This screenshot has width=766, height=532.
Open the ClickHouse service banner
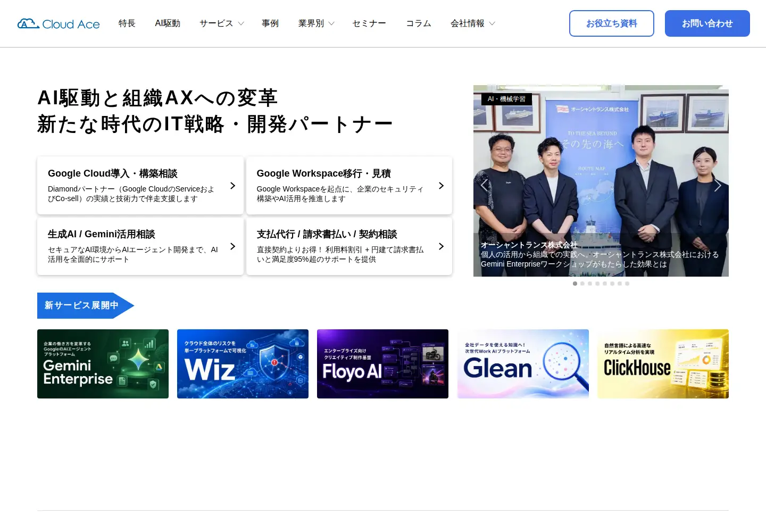663,364
